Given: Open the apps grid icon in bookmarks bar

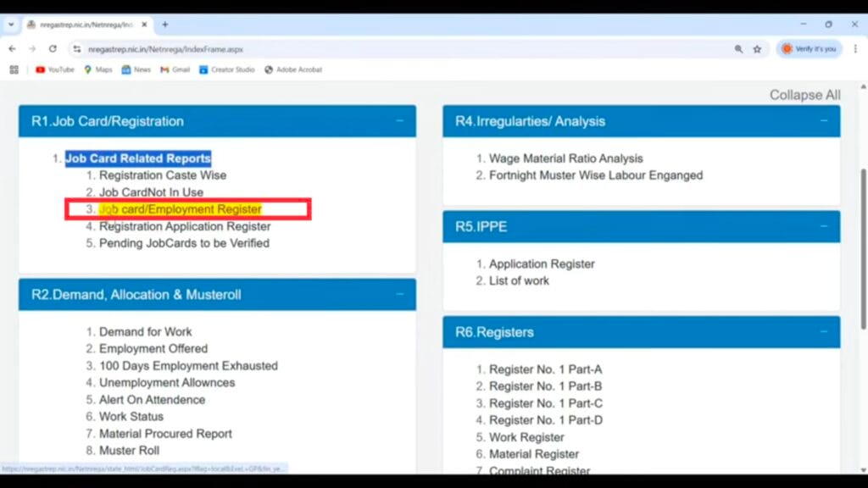Looking at the screenshot, I should 14,69.
